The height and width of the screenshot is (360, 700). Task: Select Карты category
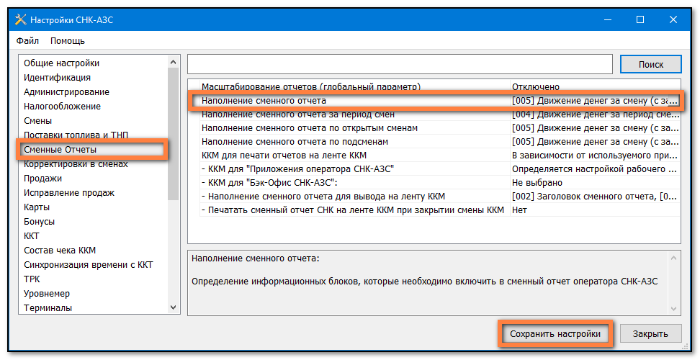pos(37,207)
